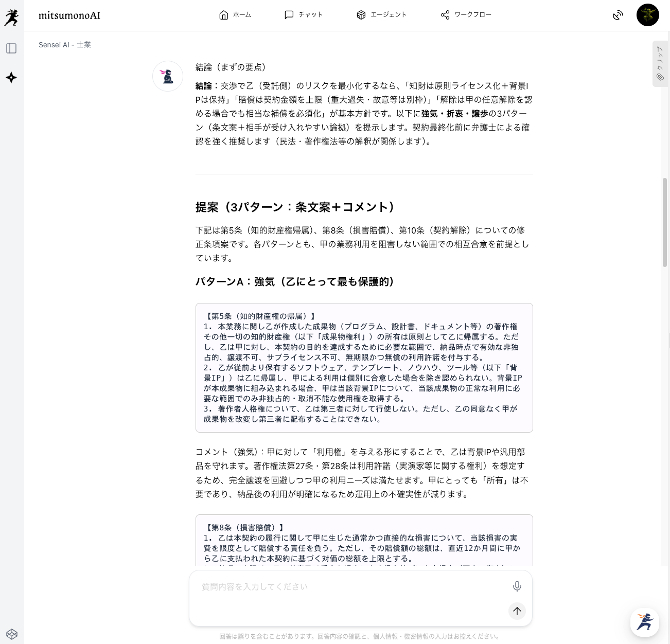Viewport: 670px width, 644px height.
Task: Click the sparkle star icon in the sidebar
Action: pyautogui.click(x=11, y=78)
